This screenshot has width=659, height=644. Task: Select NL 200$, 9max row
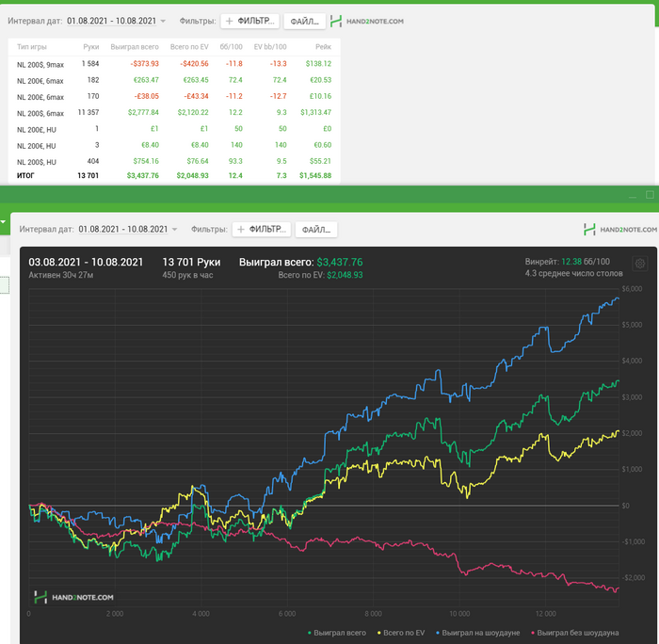point(174,64)
